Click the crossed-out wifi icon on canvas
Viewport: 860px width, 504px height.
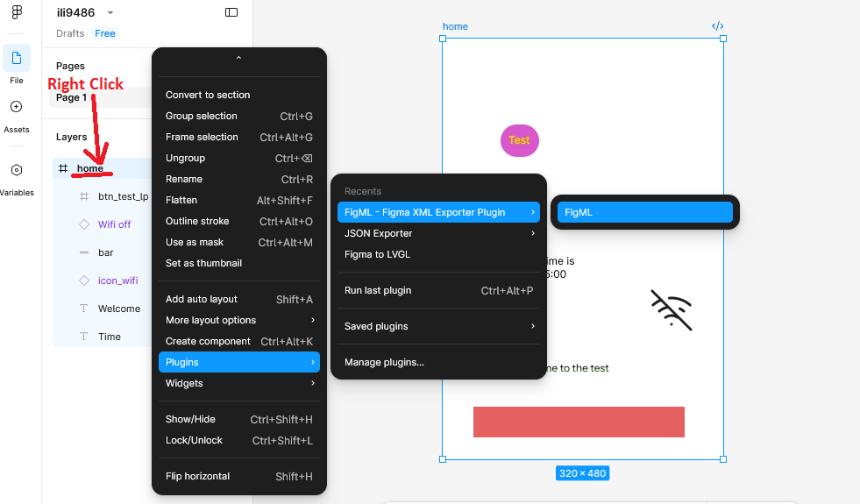click(x=672, y=310)
